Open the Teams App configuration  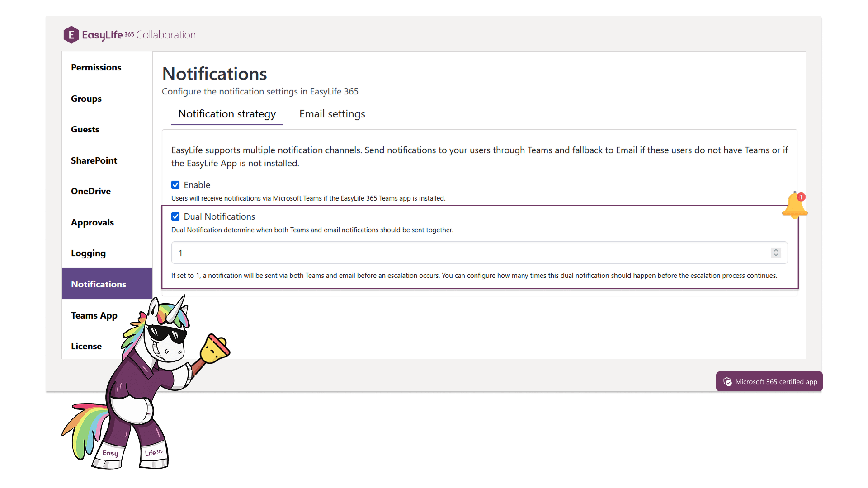tap(94, 315)
